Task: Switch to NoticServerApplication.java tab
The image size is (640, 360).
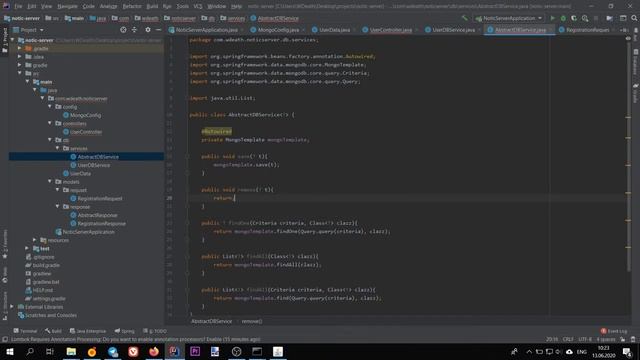Action: tap(206, 30)
